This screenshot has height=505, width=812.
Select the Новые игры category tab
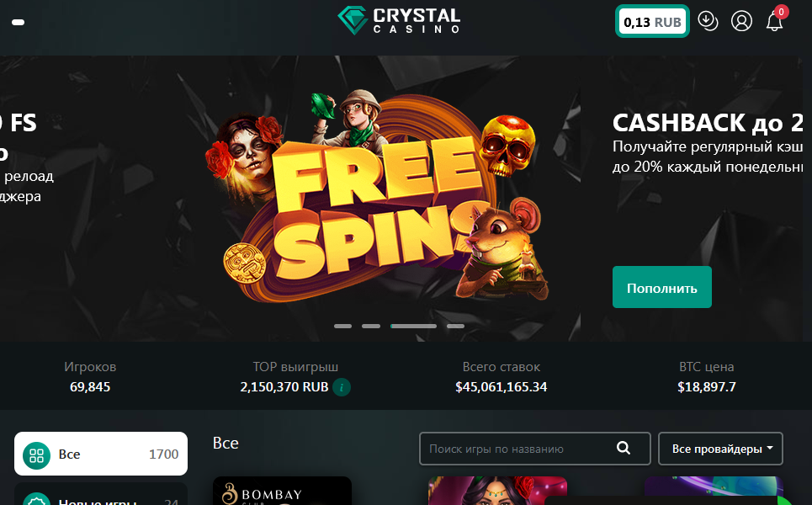[101, 495]
